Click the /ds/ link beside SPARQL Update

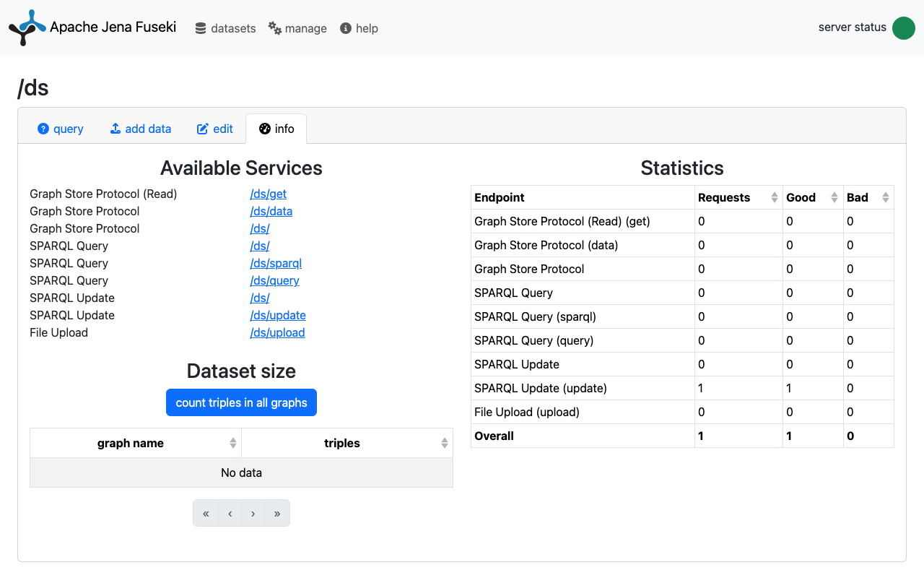[260, 298]
